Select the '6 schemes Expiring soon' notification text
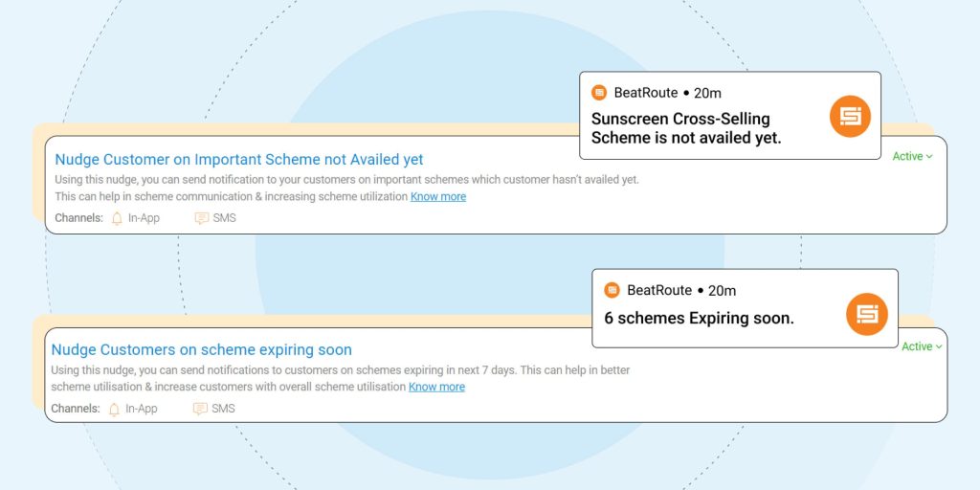 tap(699, 319)
